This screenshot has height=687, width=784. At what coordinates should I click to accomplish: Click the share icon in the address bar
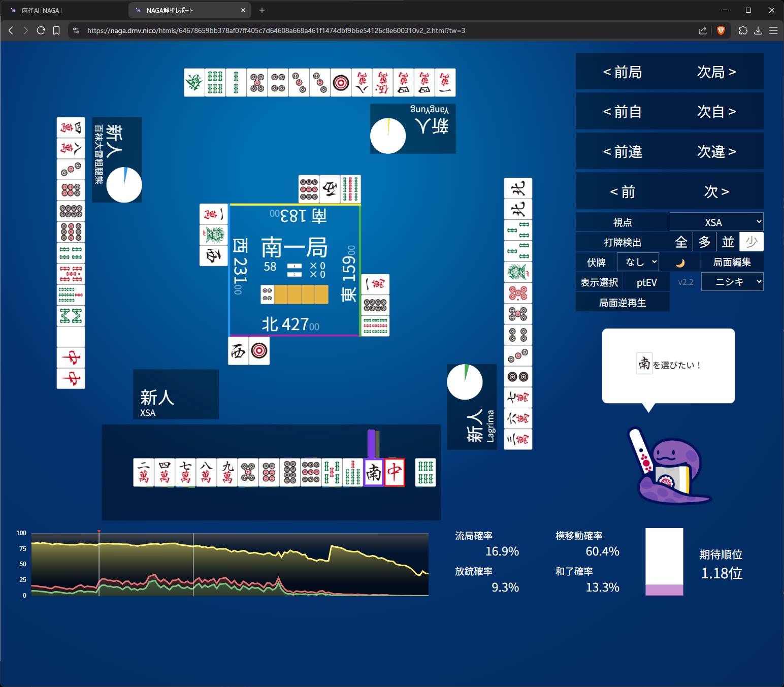coord(703,30)
